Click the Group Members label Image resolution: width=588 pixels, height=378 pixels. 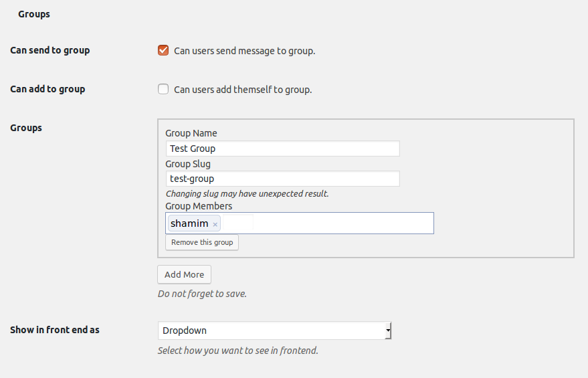(199, 206)
